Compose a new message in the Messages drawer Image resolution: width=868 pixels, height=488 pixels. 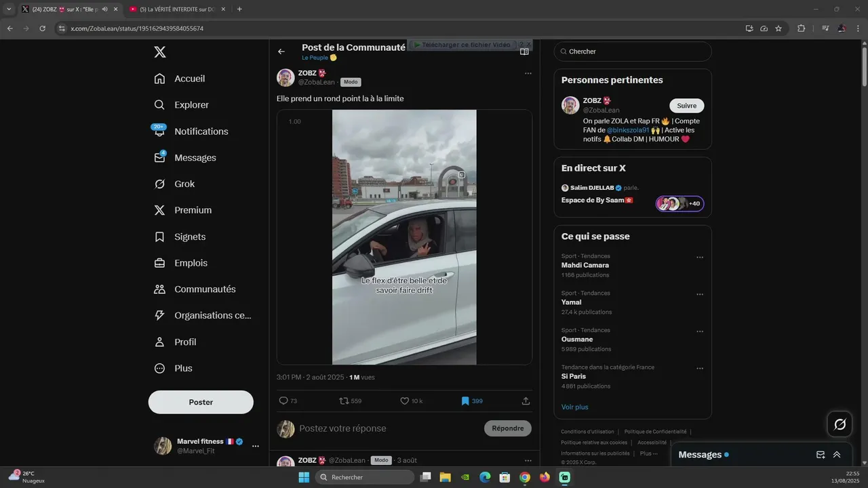click(x=821, y=455)
